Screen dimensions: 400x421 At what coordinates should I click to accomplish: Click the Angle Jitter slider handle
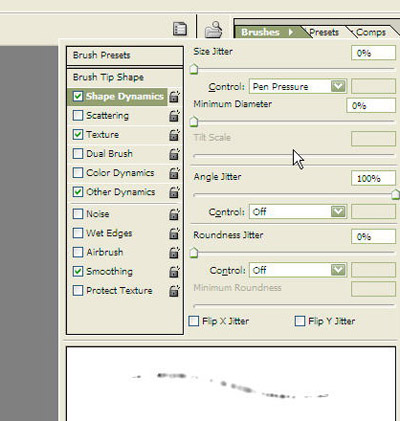point(395,195)
